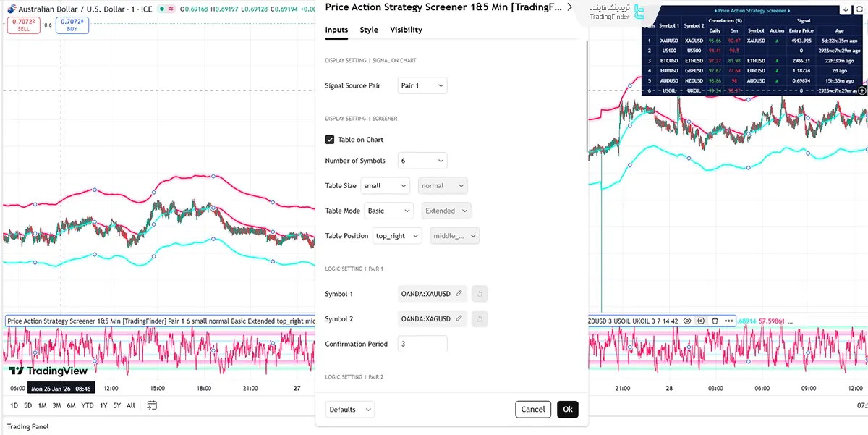Image resolution: width=868 pixels, height=435 pixels.
Task: Click the plus icon at chart's right edge
Action: [x=861, y=91]
